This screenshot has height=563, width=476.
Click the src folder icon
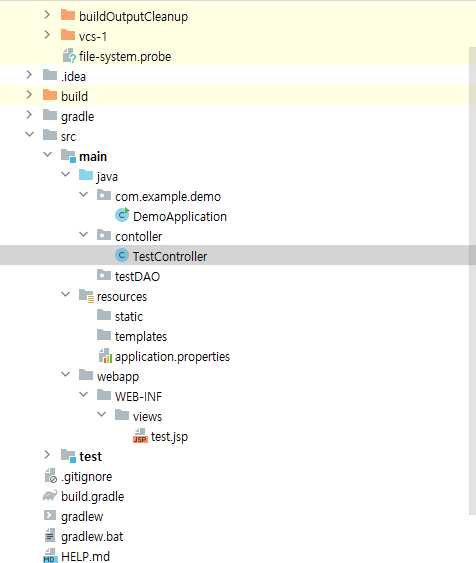point(50,135)
